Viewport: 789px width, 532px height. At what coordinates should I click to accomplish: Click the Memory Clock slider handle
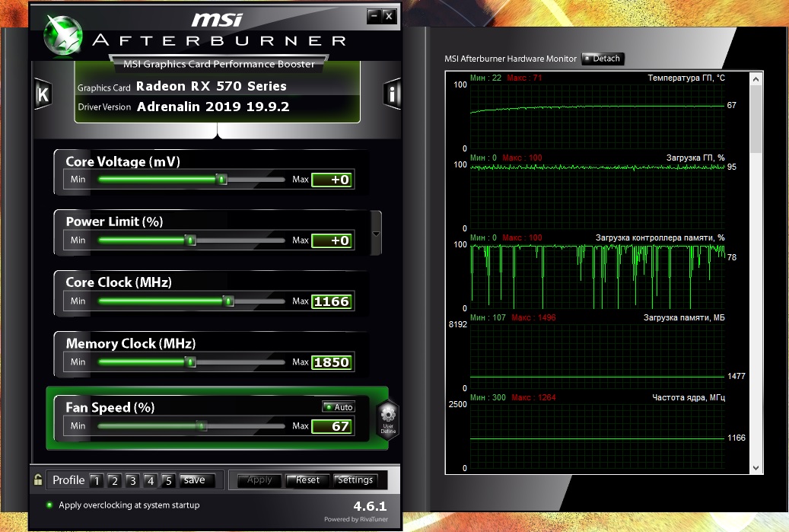(190, 362)
